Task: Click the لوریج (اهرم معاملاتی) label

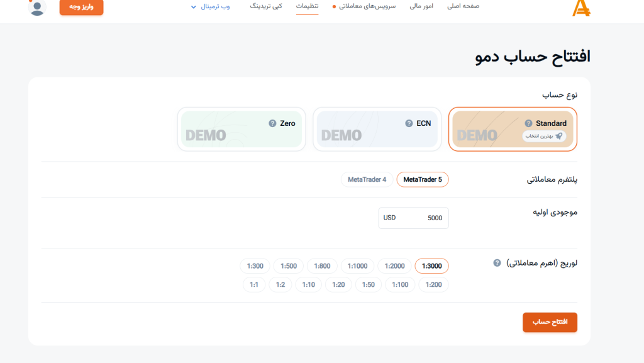Action: [x=541, y=263]
